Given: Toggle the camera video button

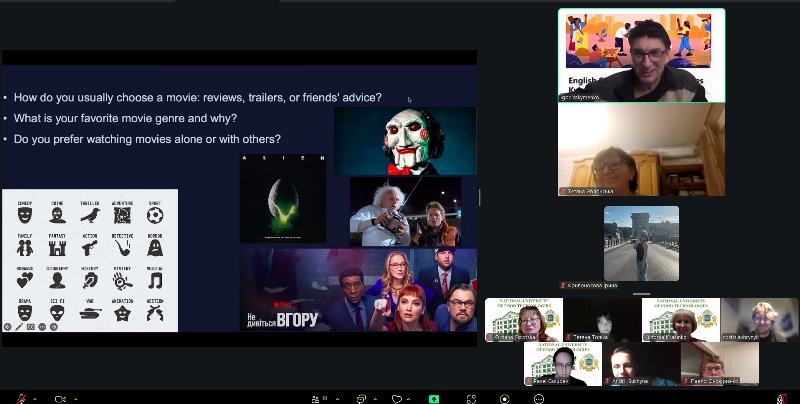Looking at the screenshot, I should 60,398.
